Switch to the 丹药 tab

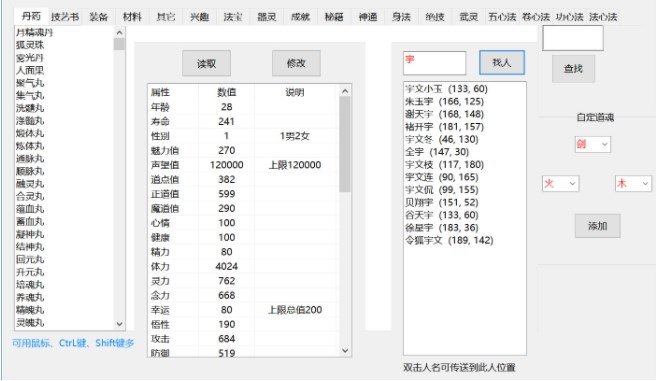point(31,17)
